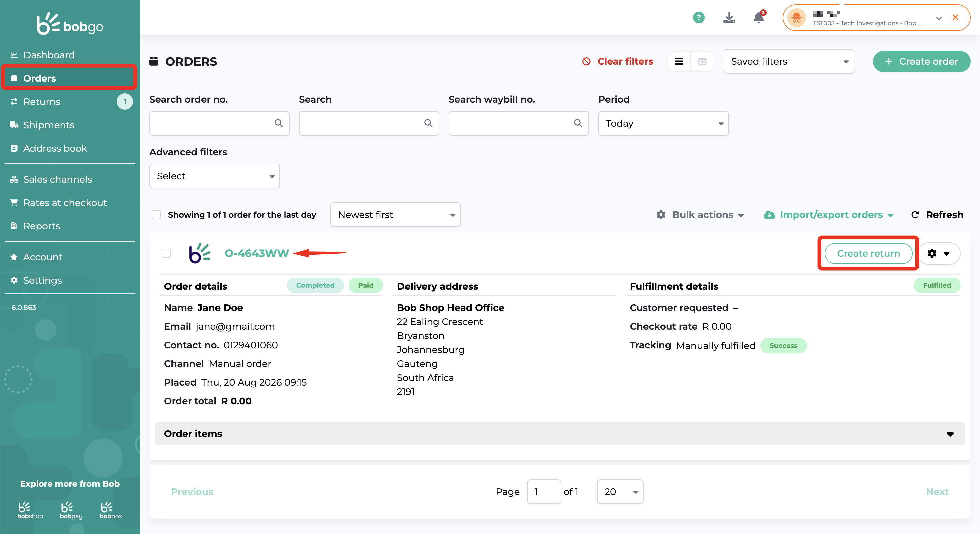
Task: Click the Paid status badge
Action: [366, 285]
